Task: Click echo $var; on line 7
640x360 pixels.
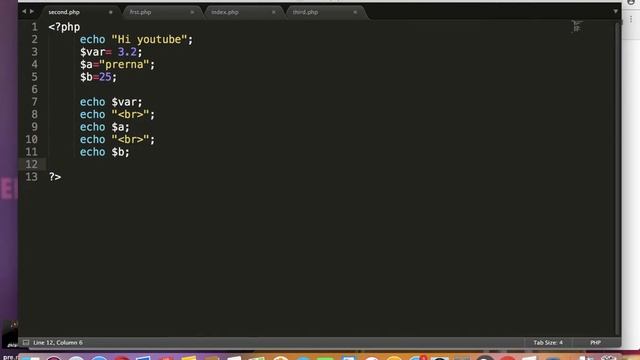Action: click(x=111, y=102)
